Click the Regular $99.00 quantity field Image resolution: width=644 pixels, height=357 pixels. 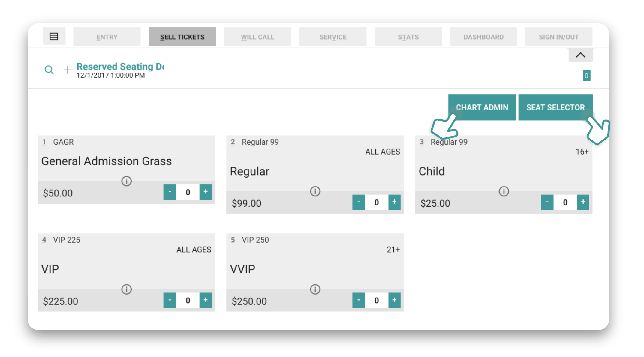tap(377, 202)
